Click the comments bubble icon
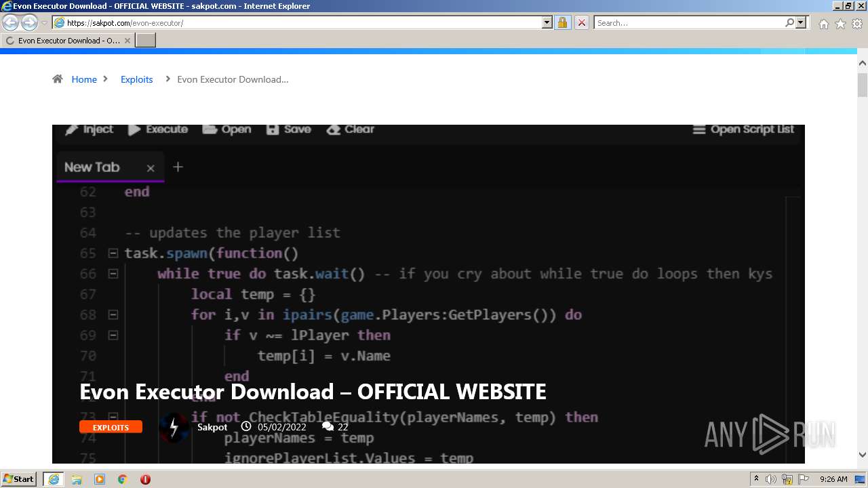 click(328, 427)
